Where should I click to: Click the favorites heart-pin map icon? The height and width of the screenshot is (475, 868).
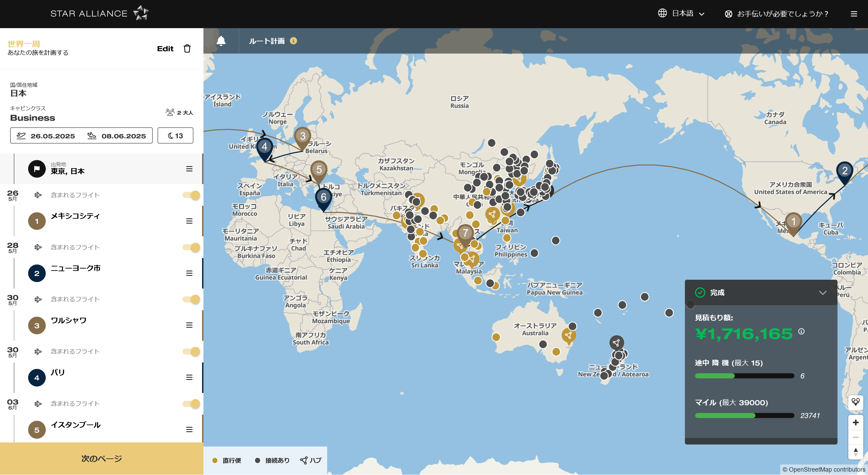click(x=855, y=402)
